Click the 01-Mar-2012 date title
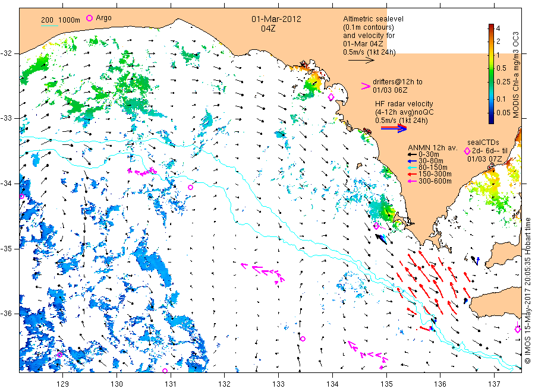 pos(276,19)
